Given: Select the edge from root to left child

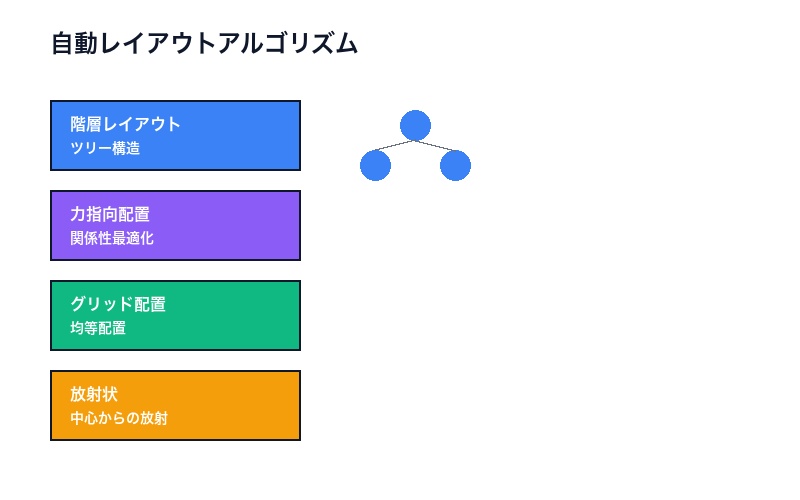Looking at the screenshot, I should 397,145.
